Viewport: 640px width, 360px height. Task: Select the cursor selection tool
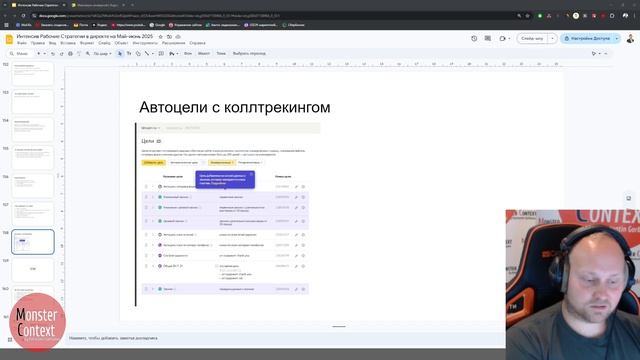[120, 53]
